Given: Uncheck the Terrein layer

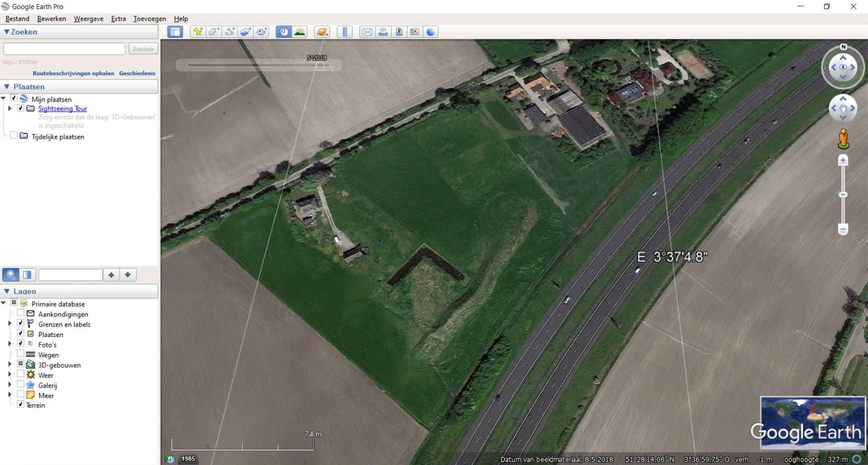Looking at the screenshot, I should click(x=20, y=405).
